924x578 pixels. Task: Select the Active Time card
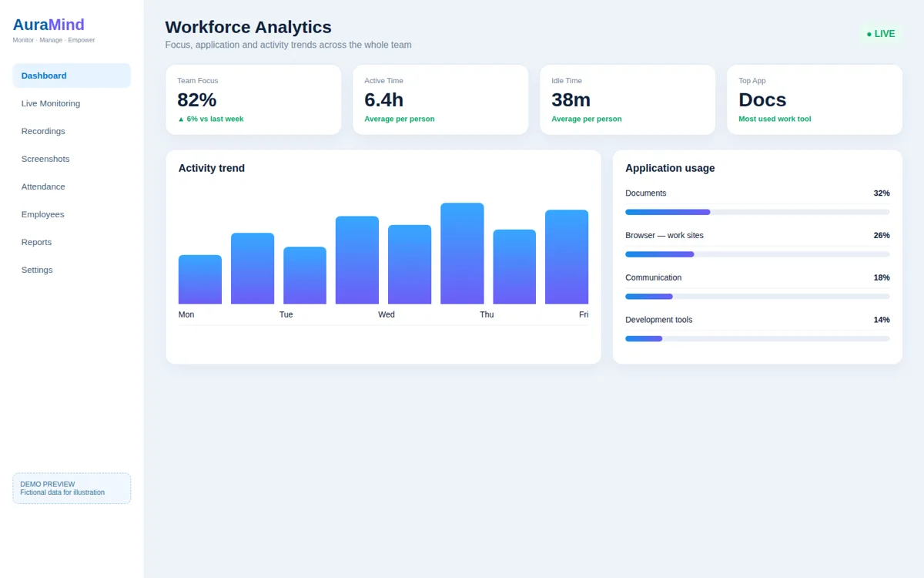tap(440, 99)
